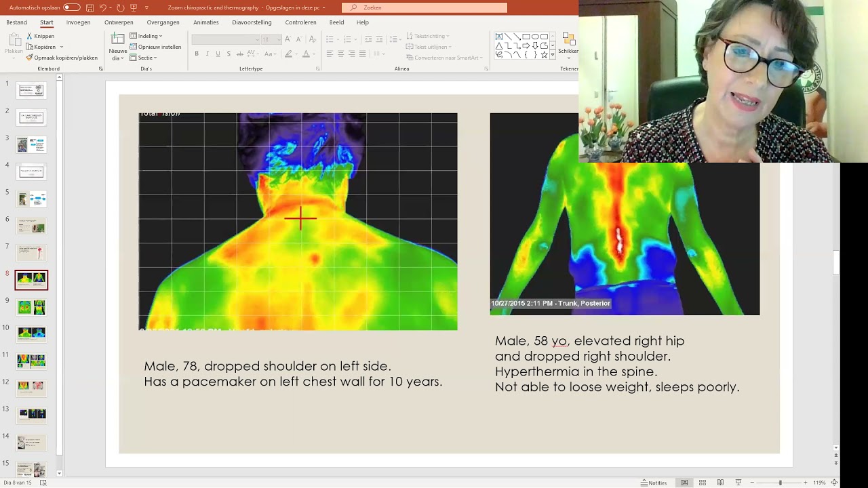
Task: Open the Animaties ribbon tab
Action: click(x=206, y=22)
